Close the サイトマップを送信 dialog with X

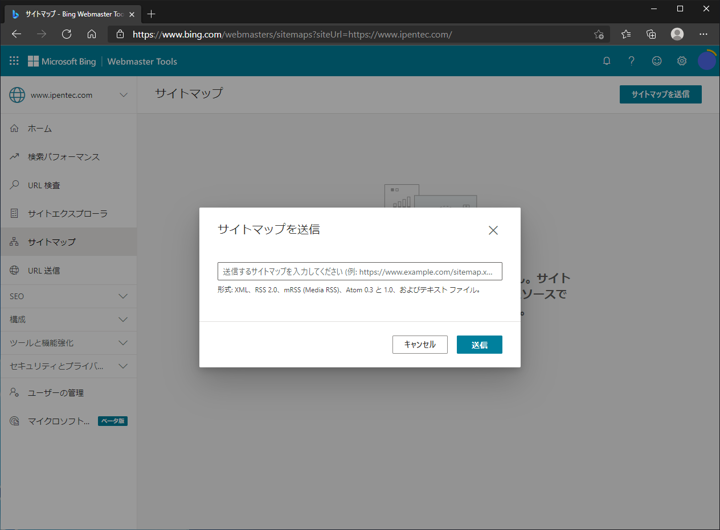click(x=493, y=230)
